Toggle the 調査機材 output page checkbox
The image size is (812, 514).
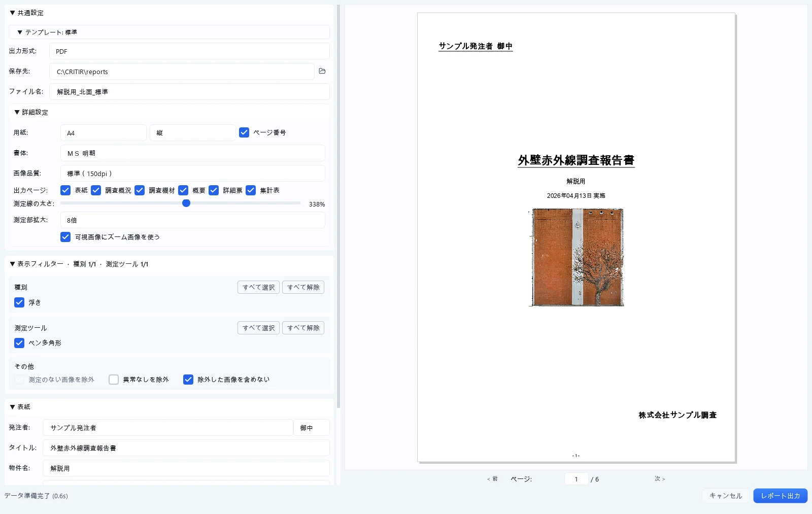[140, 190]
